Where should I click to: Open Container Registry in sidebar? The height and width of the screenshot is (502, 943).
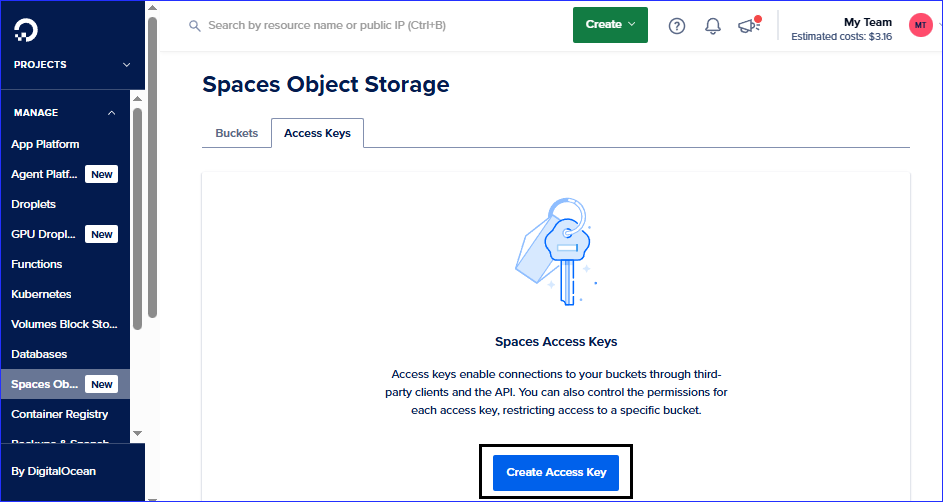(x=60, y=414)
